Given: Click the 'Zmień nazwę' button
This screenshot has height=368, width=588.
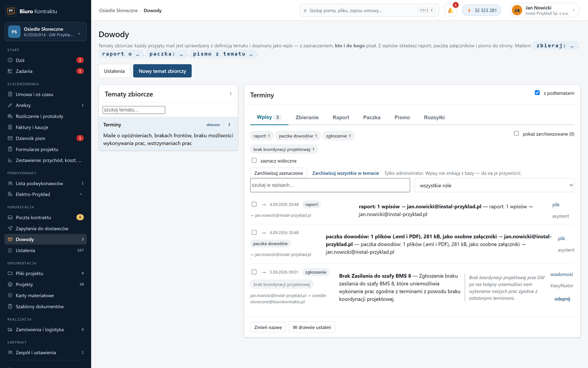Looking at the screenshot, I should (x=268, y=327).
